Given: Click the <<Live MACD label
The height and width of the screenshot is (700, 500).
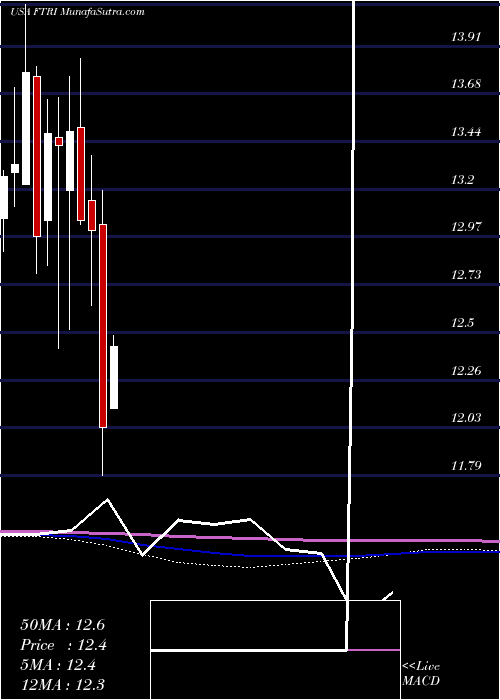Looking at the screenshot, I should pos(421,674).
